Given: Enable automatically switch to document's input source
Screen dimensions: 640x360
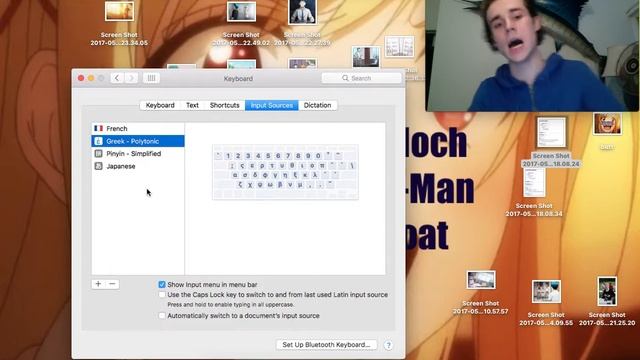Looking at the screenshot, I should point(162,316).
